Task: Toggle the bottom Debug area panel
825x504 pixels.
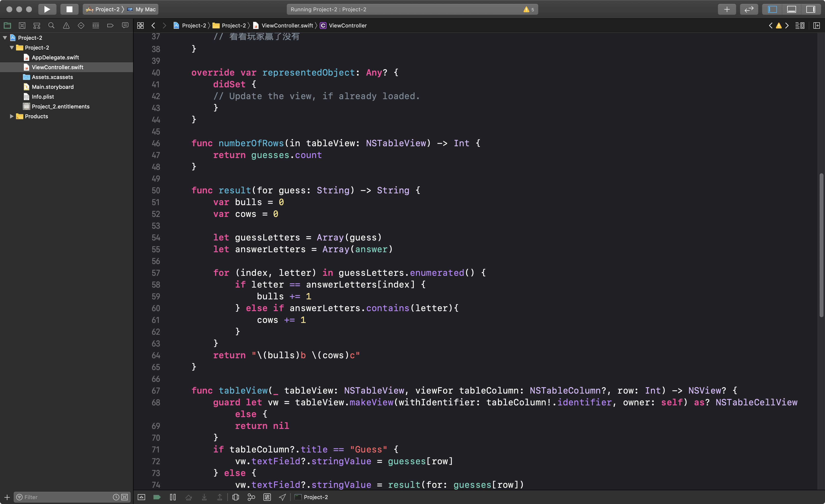Action: pos(791,9)
